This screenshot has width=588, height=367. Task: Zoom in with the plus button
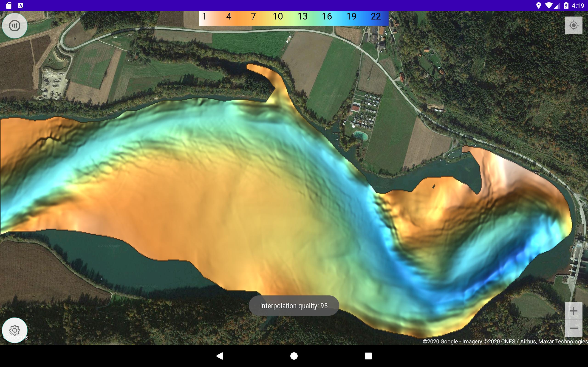[574, 311]
